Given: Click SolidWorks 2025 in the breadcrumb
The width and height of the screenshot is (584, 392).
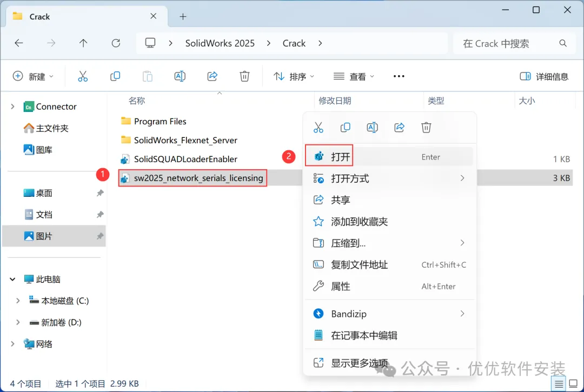Looking at the screenshot, I should click(x=220, y=43).
